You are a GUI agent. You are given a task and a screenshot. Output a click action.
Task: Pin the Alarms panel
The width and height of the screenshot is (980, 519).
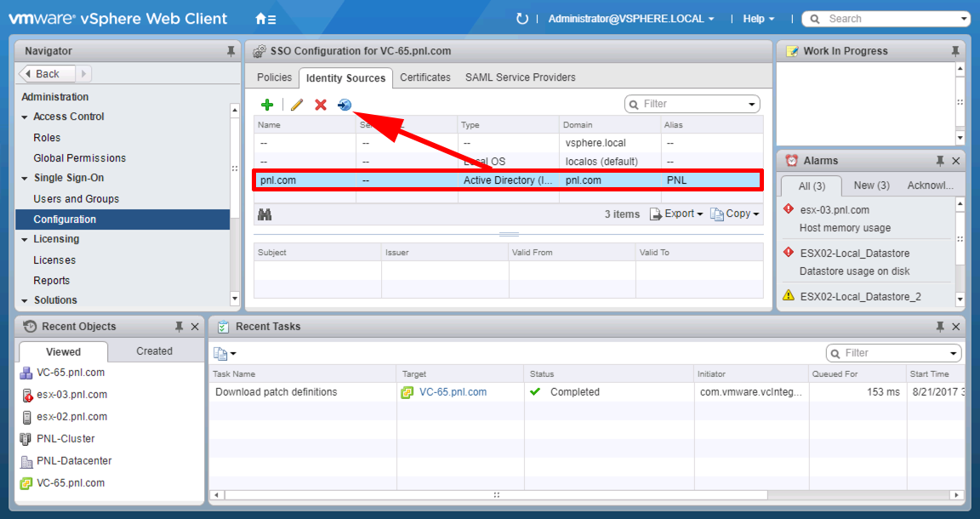coord(940,161)
